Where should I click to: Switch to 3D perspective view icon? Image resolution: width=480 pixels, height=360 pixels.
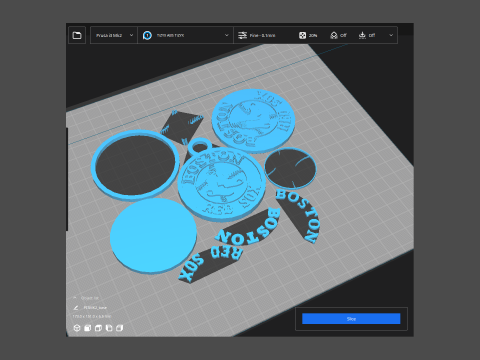click(77, 328)
